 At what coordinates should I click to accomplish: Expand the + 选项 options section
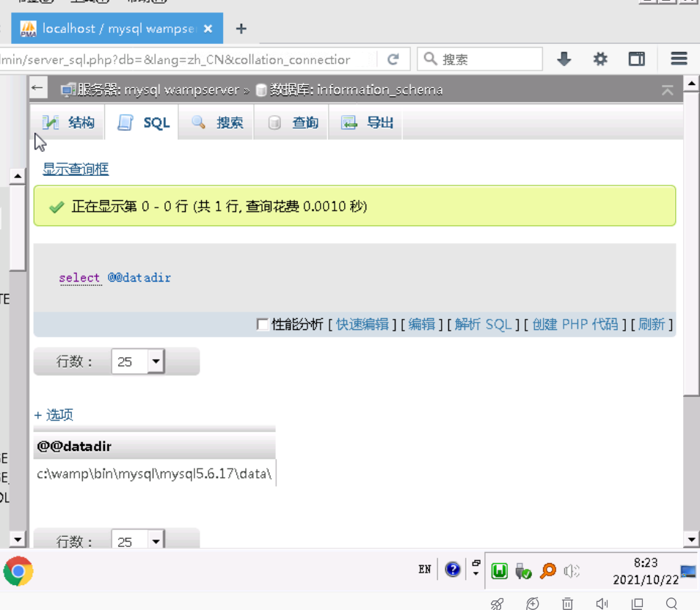(54, 415)
